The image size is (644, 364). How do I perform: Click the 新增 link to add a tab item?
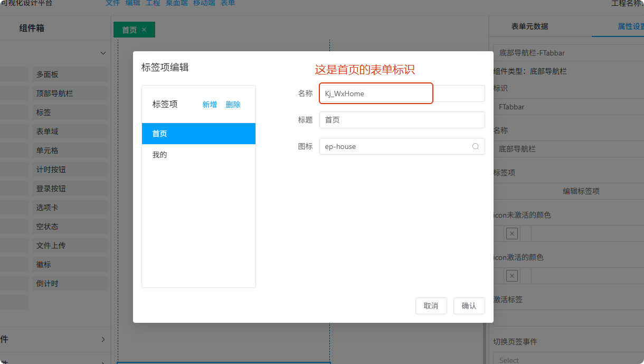210,105
